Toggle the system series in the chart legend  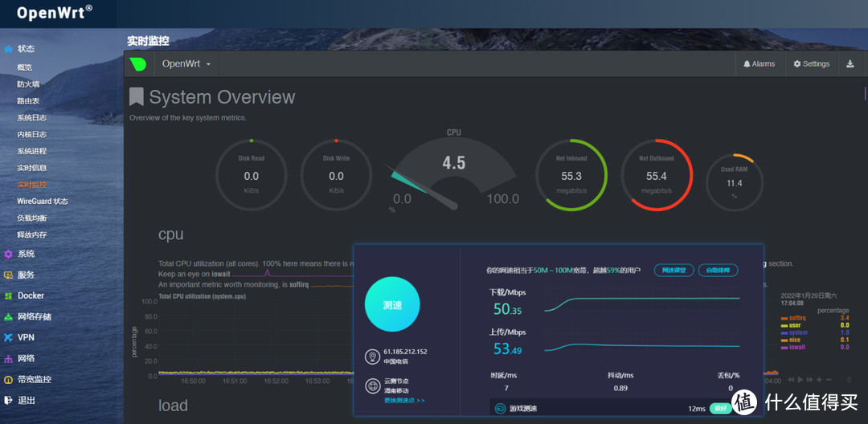(x=797, y=332)
